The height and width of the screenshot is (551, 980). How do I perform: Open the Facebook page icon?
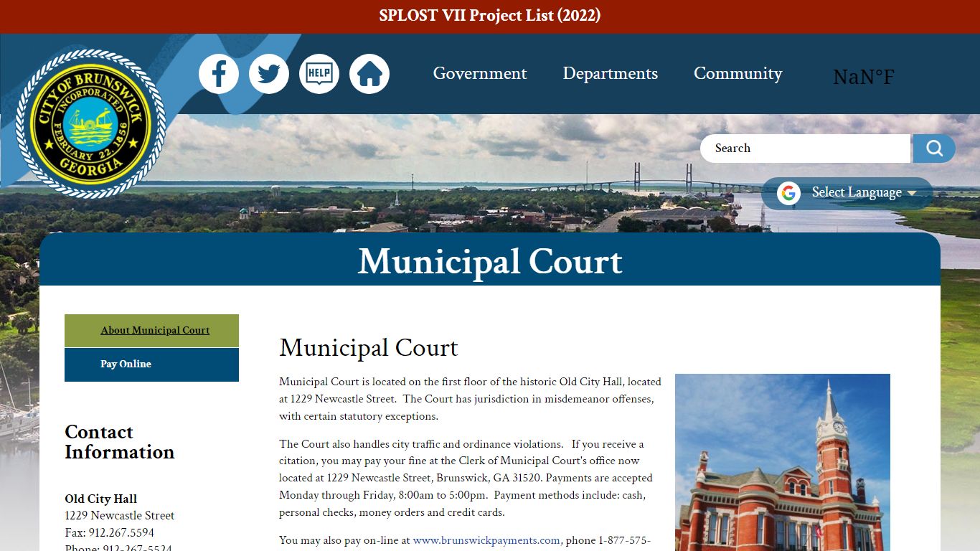[x=219, y=74]
